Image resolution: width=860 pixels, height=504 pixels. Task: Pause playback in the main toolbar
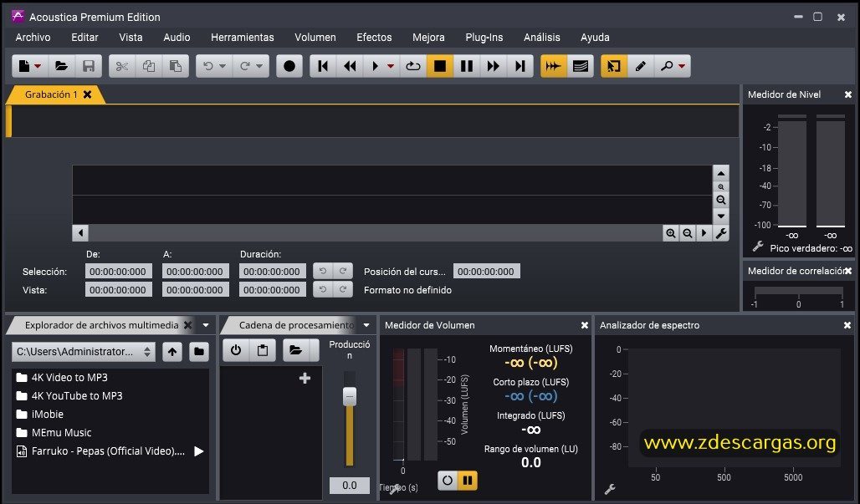[x=467, y=66]
